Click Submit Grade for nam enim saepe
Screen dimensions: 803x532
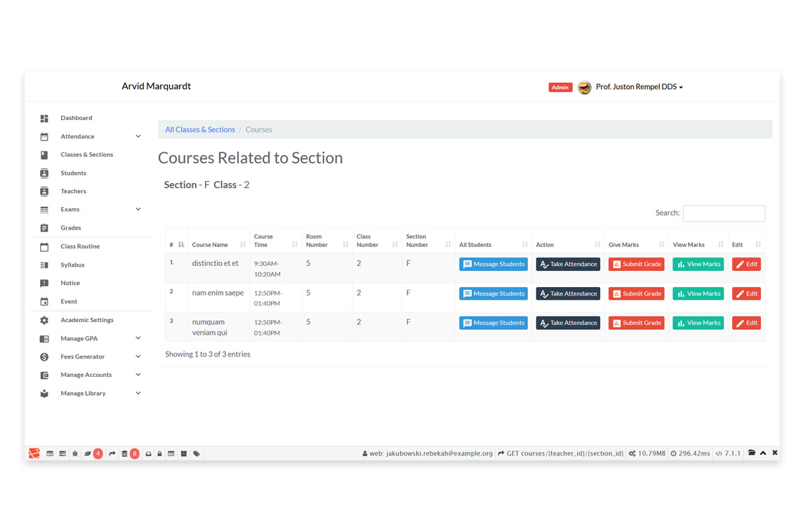[x=636, y=293]
